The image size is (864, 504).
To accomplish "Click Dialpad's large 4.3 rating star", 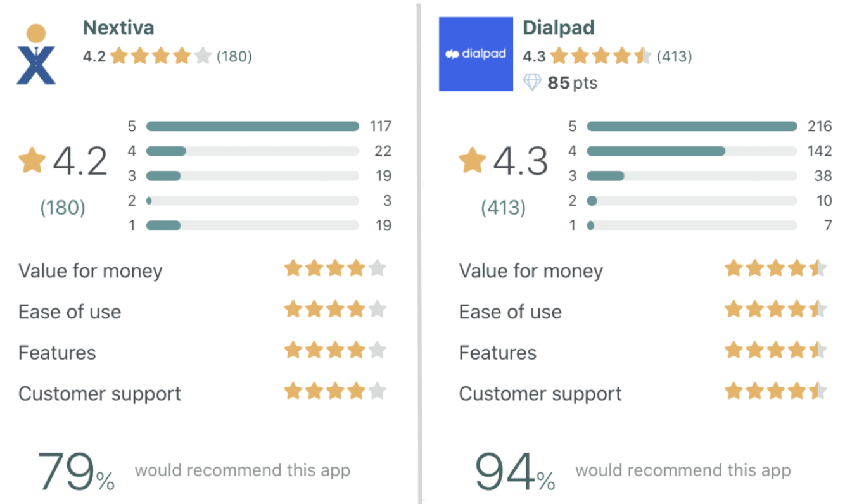I will (x=473, y=161).
